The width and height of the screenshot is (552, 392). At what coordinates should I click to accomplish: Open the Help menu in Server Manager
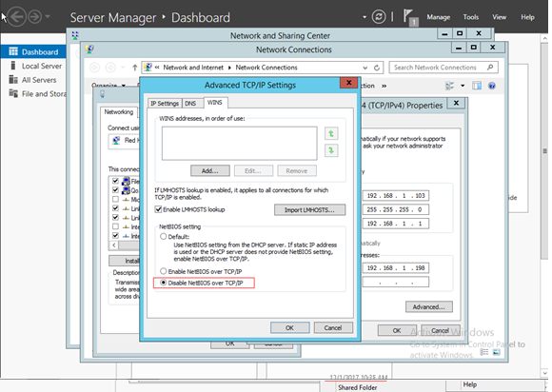pyautogui.click(x=527, y=17)
